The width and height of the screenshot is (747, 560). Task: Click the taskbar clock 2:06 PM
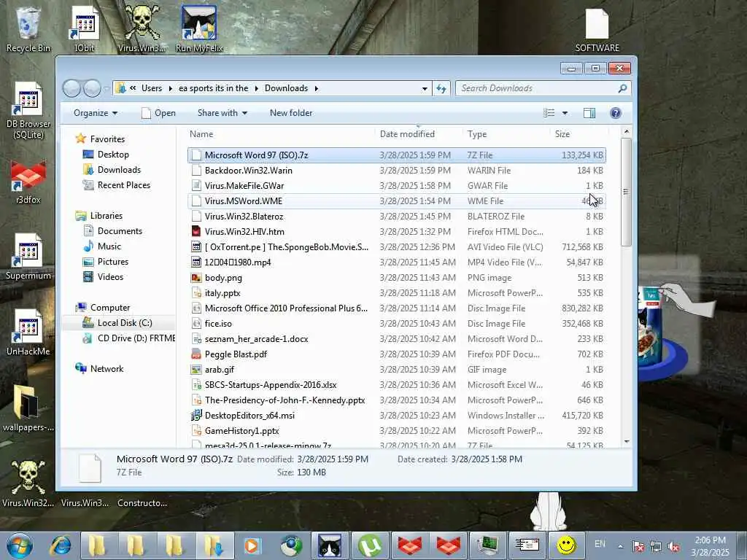pos(710,540)
